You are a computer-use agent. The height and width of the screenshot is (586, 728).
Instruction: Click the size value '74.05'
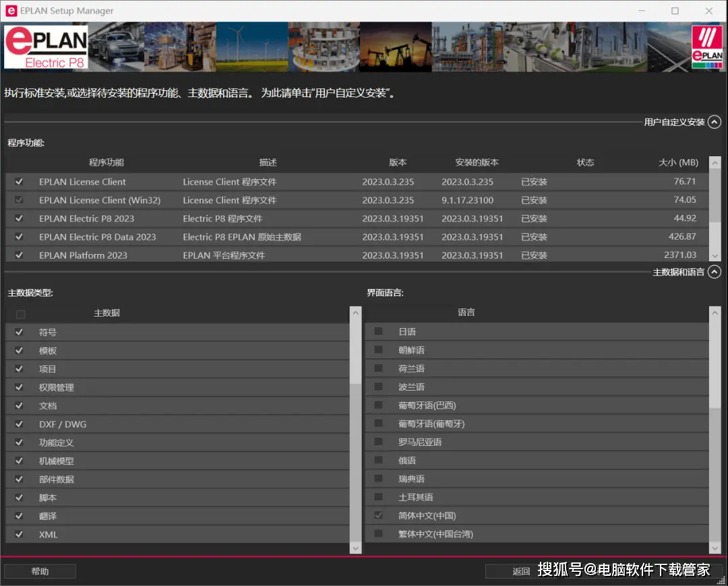tap(685, 199)
